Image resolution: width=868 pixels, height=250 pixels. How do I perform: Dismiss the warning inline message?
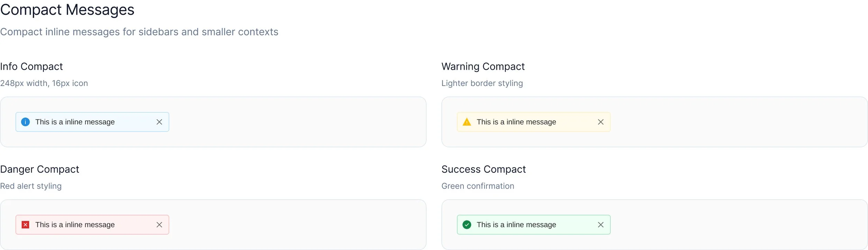[x=601, y=122]
